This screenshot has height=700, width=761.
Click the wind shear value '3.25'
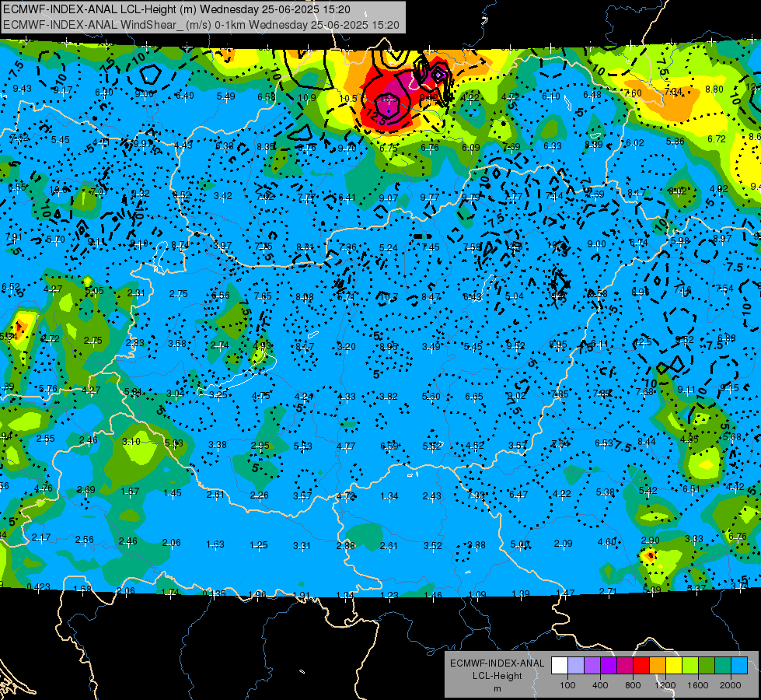(218, 395)
